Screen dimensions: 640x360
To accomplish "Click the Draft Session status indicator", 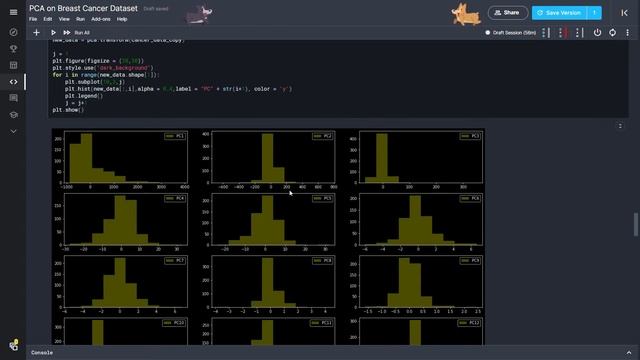I will coord(511,33).
